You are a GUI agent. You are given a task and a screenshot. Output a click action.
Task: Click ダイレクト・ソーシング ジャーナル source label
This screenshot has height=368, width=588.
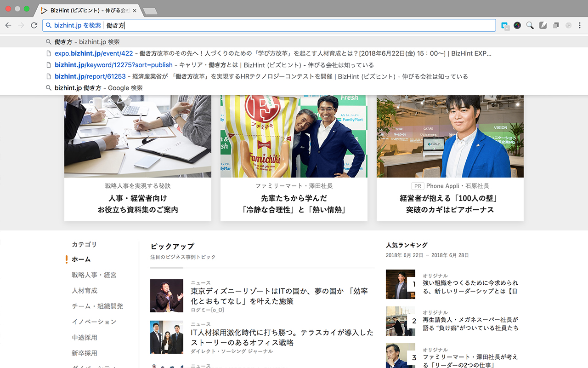(x=232, y=351)
